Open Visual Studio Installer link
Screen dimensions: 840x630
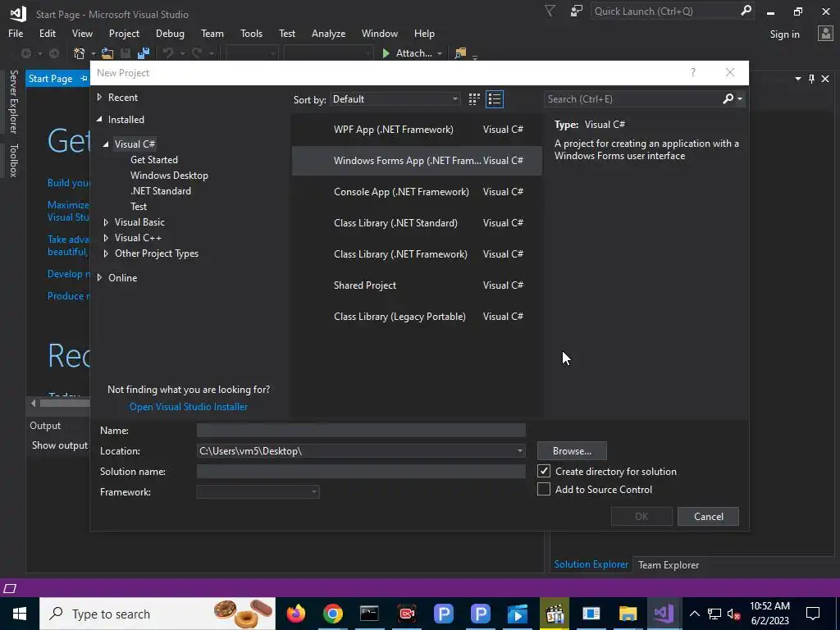[x=189, y=407]
